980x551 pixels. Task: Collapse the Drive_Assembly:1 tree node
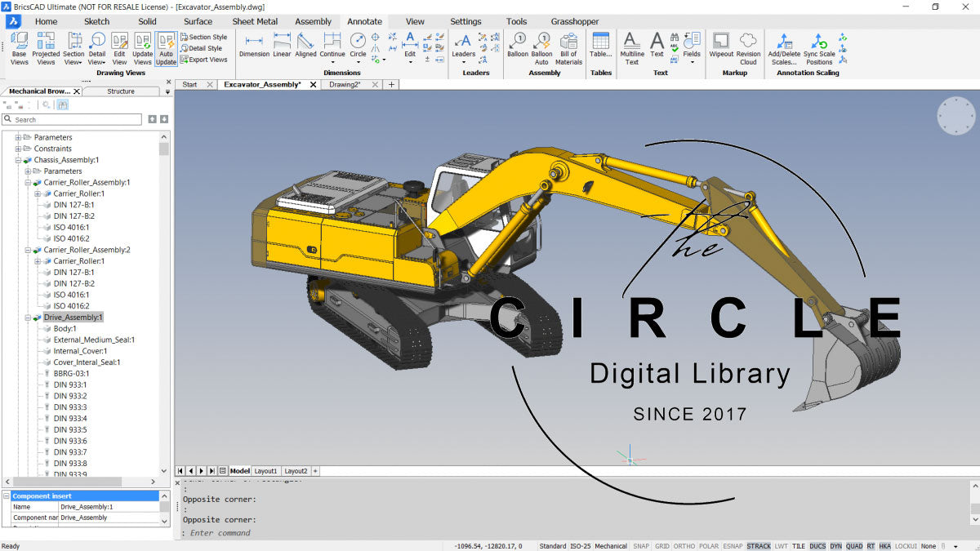28,318
